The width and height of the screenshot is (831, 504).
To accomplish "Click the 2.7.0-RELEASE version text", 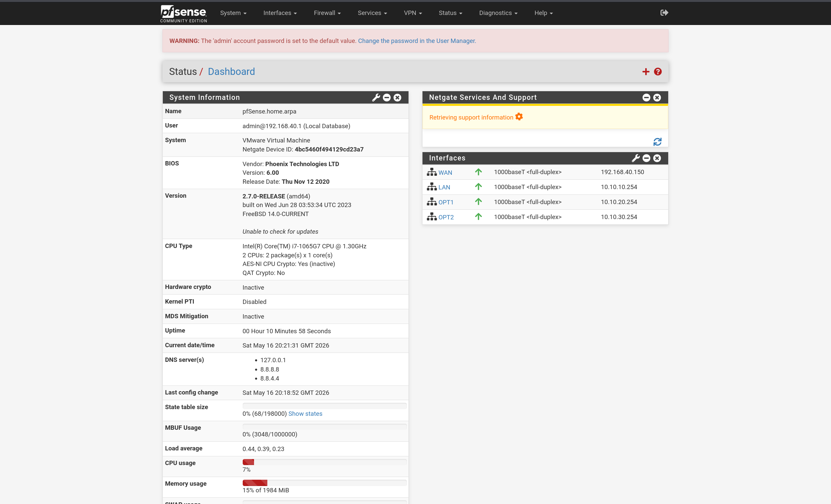I will click(264, 196).
